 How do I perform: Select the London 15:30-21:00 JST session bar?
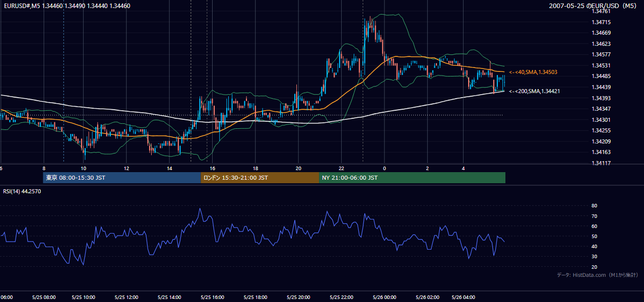click(x=260, y=178)
